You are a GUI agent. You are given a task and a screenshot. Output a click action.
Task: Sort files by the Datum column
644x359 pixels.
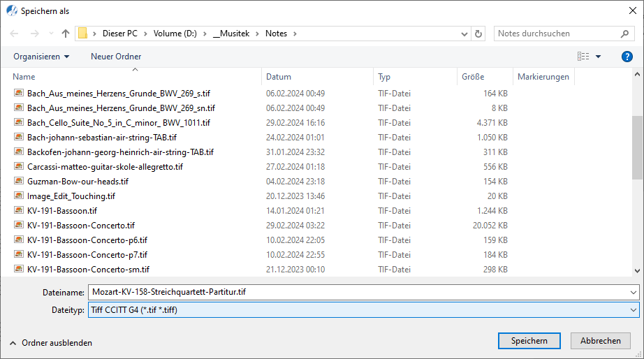[x=279, y=77]
